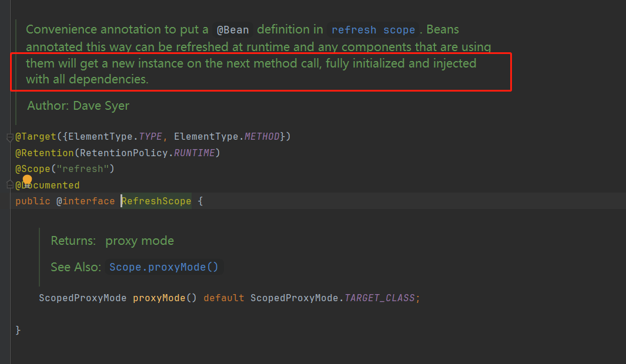Click the 'public' keyword
Image resolution: width=626 pixels, height=364 pixels.
32,201
